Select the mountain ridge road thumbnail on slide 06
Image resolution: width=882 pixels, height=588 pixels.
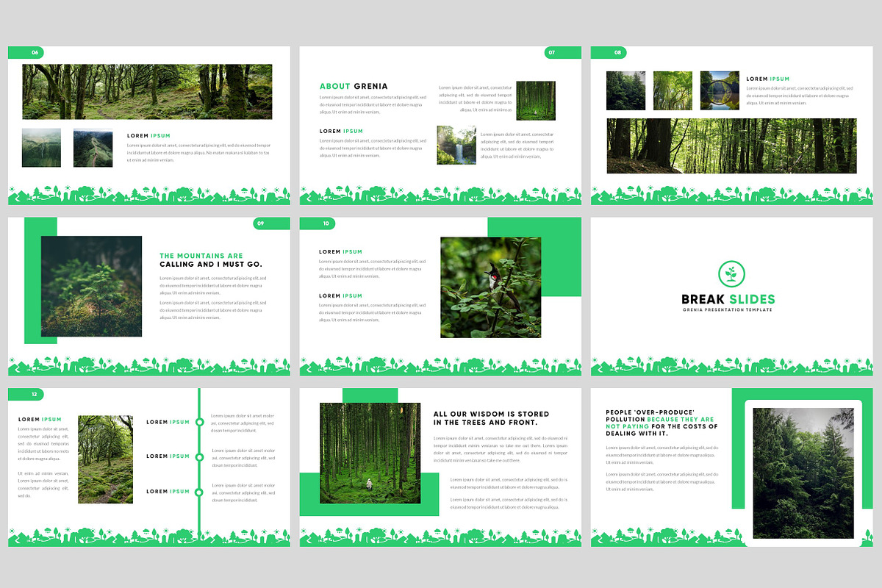[x=93, y=148]
